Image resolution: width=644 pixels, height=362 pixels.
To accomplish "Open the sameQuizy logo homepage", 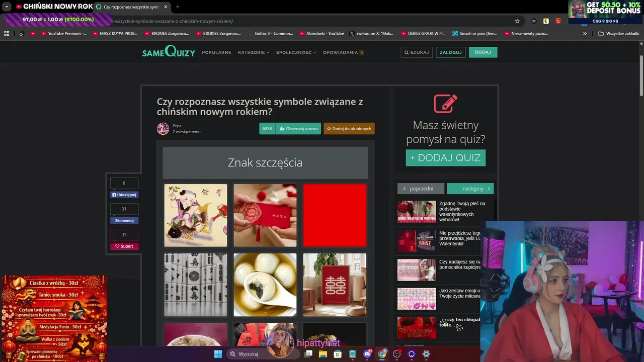I will 169,52.
